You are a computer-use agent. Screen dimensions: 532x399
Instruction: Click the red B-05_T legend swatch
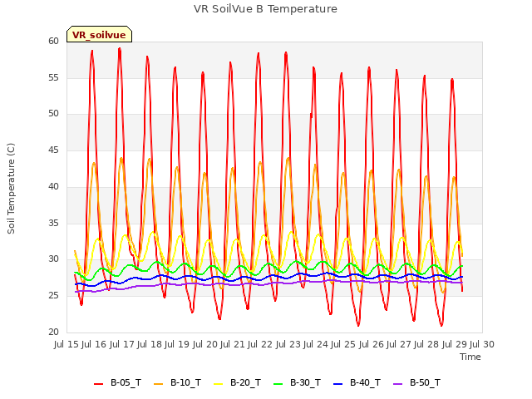coord(98,384)
